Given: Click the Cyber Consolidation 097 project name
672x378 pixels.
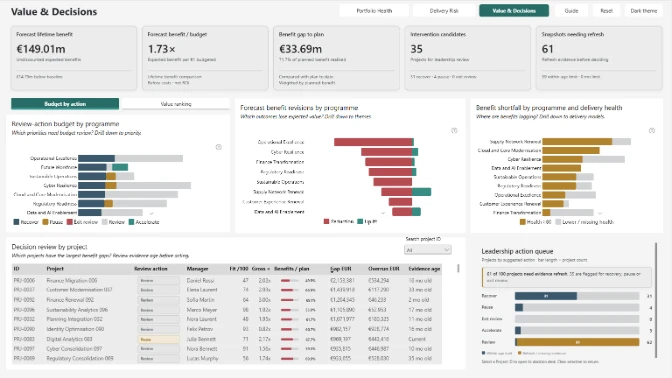Looking at the screenshot, I should pos(74,349).
